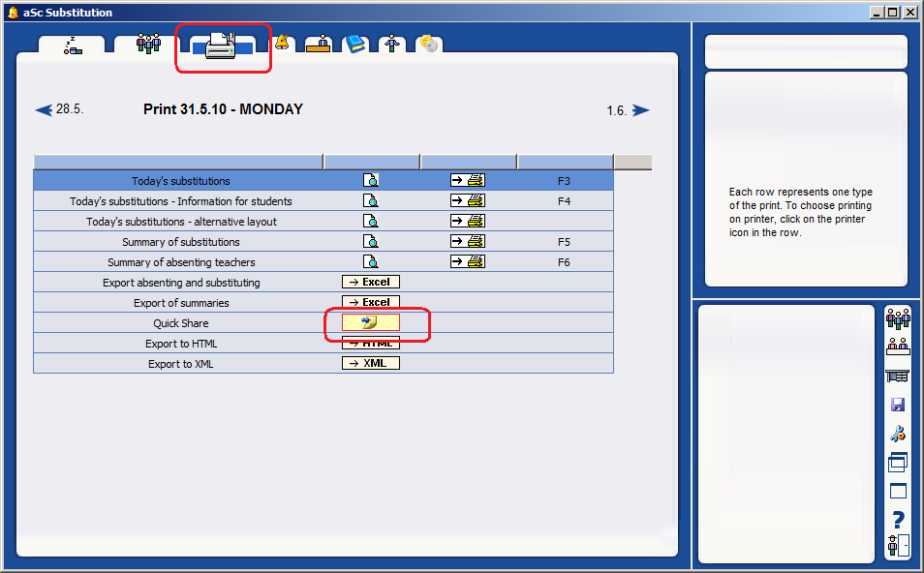
Task: Print Today's substitutions on printer
Action: pos(468,180)
